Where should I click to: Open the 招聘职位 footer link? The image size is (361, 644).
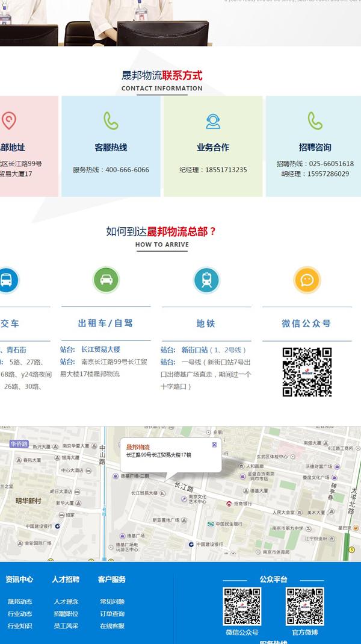click(x=66, y=614)
